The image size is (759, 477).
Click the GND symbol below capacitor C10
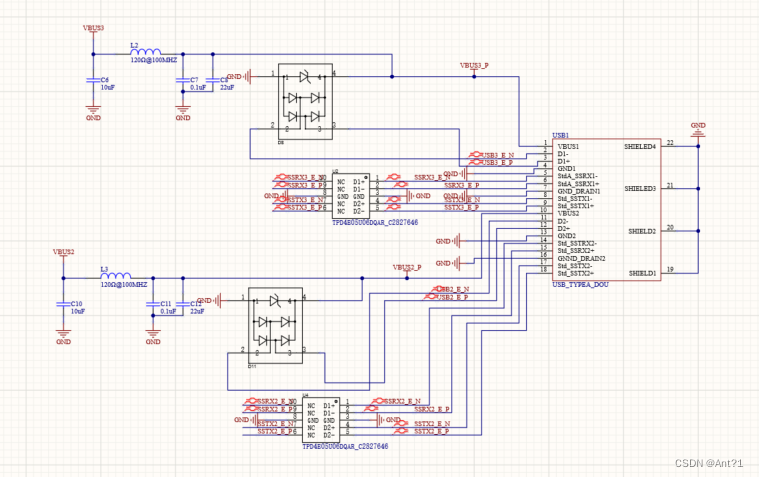(x=63, y=337)
